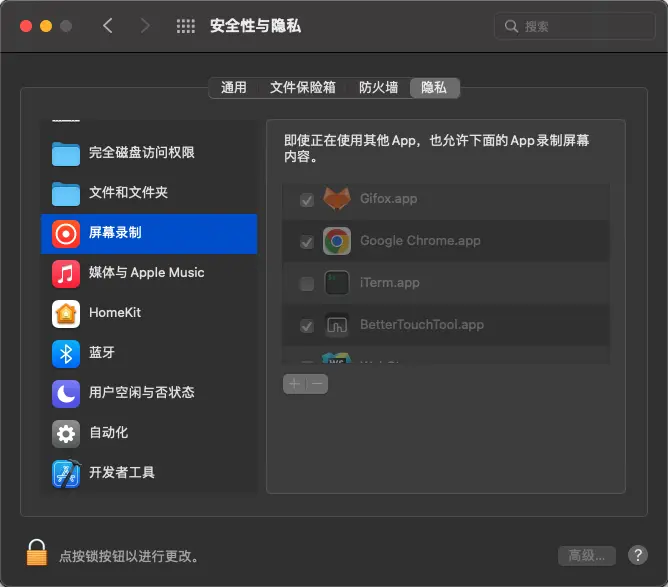Click the Developer Tools Xcode icon

66,474
